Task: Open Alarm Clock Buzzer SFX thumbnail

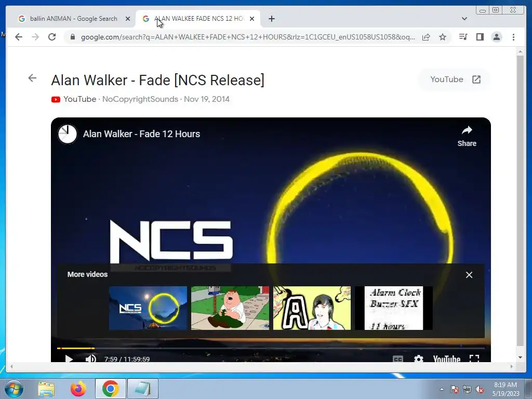Action: [394, 308]
